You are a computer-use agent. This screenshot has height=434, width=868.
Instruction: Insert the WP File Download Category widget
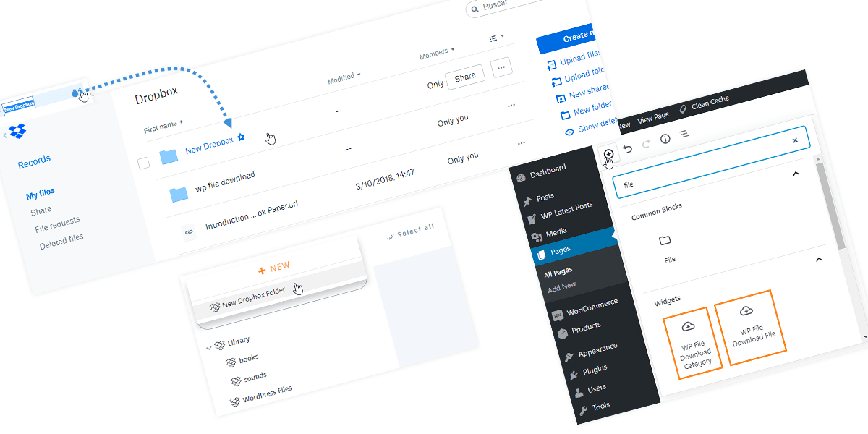(x=692, y=343)
